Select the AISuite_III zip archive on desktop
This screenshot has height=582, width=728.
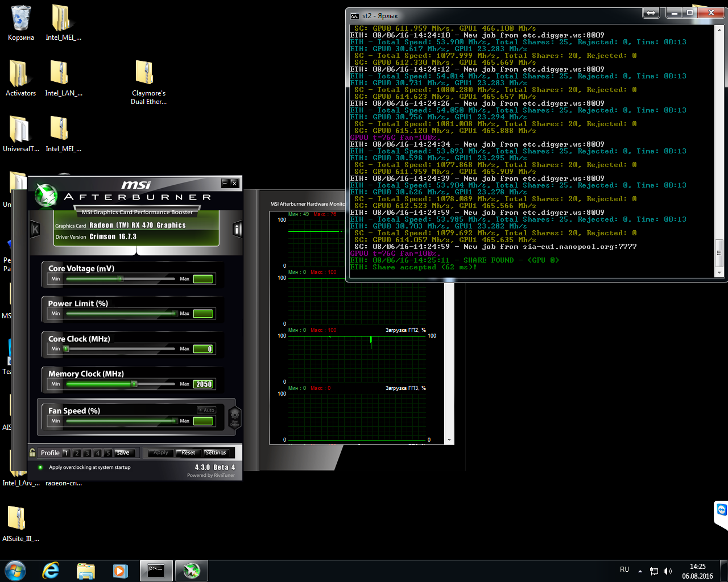pos(20,524)
